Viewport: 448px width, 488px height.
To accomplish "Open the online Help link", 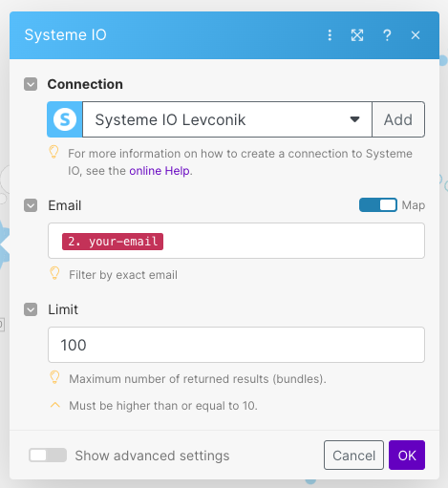I will coord(160,171).
